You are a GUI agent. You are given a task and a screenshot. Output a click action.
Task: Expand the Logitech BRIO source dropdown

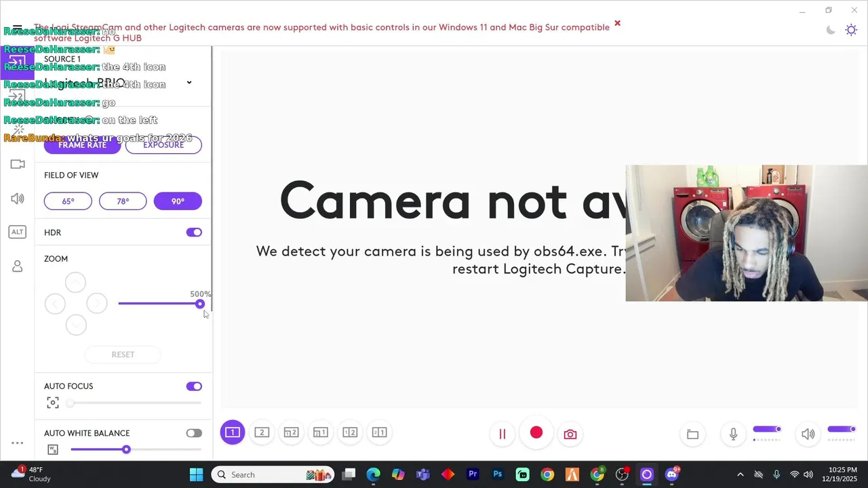coord(189,83)
